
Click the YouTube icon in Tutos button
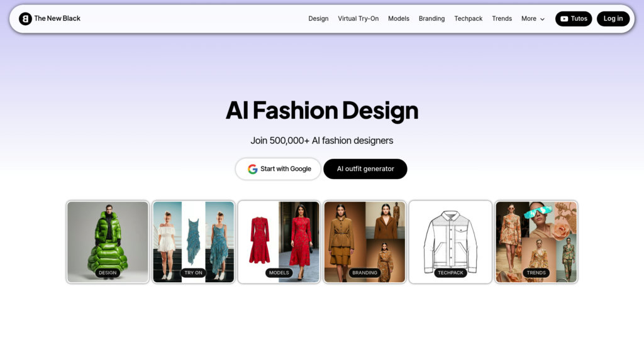564,19
